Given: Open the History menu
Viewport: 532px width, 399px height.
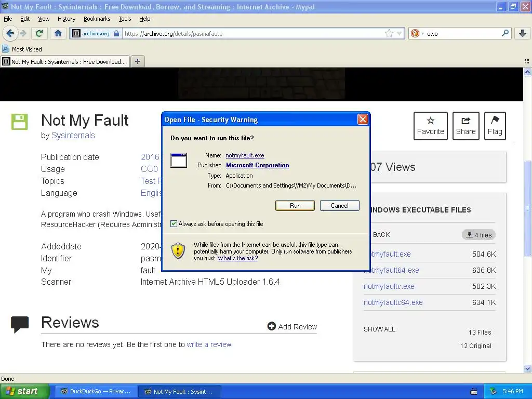Looking at the screenshot, I should [x=66, y=19].
